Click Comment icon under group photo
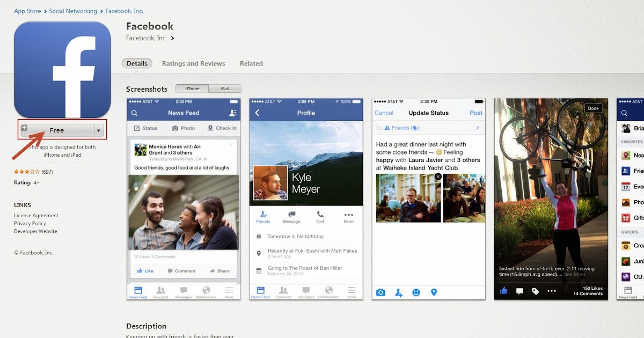Viewport: 644px width, 338px height. coord(170,271)
